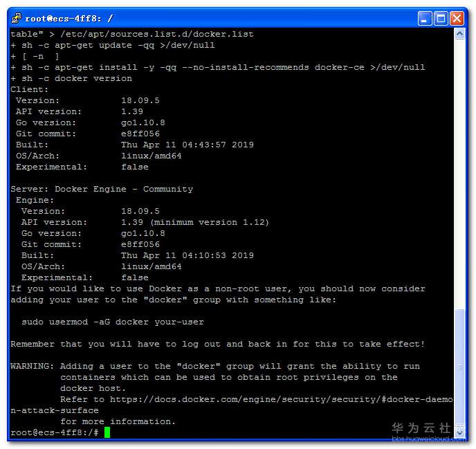Viewport: 476px width, 449px height.
Task: Minimize the root@ecs-4ff8 terminal window
Action: 424,19
